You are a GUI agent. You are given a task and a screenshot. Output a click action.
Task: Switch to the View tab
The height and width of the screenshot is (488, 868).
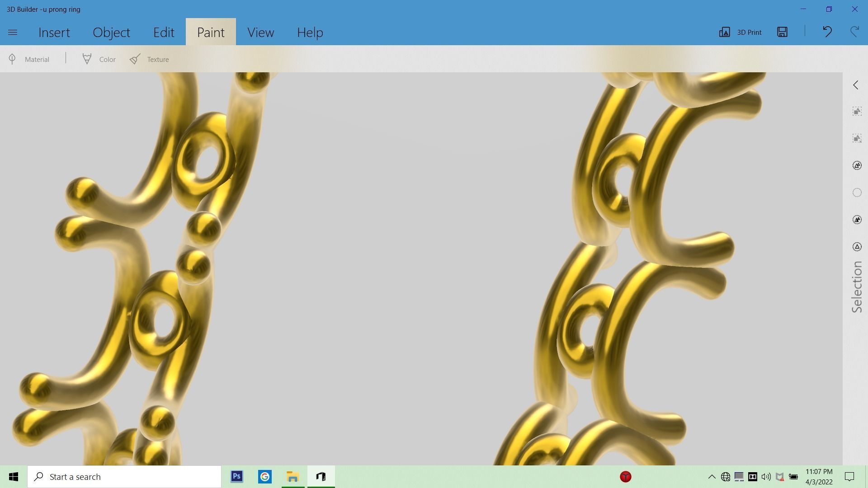point(260,32)
